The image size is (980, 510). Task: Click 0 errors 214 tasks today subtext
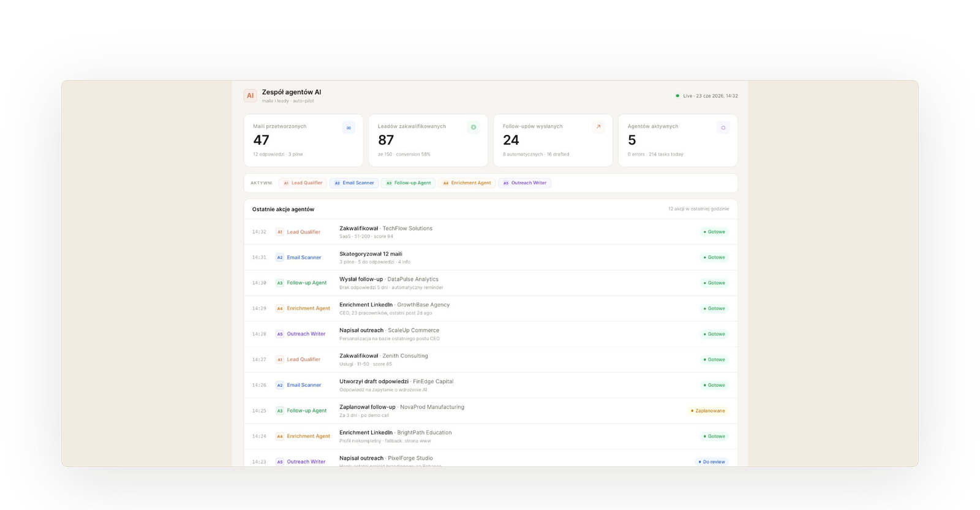tap(655, 154)
